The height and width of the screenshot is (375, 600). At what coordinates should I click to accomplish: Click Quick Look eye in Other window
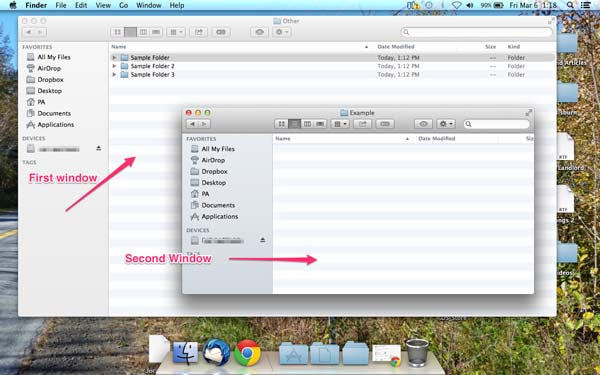coord(259,32)
